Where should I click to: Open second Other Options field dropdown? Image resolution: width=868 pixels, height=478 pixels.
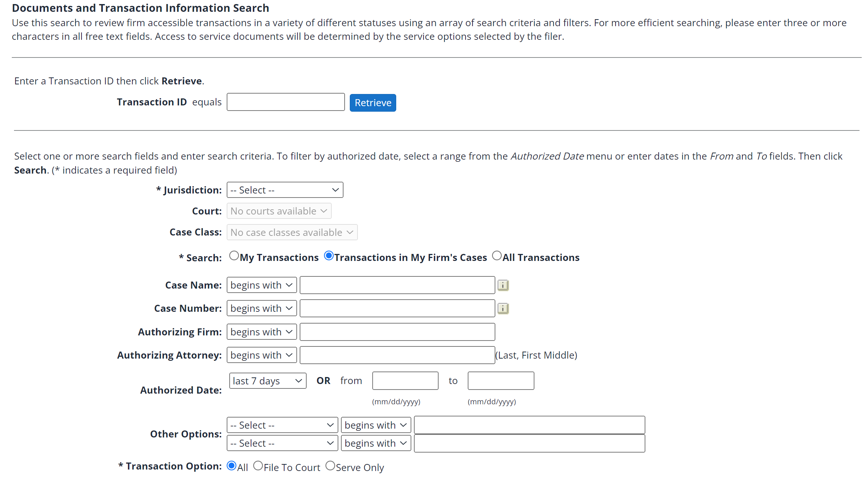pos(282,443)
